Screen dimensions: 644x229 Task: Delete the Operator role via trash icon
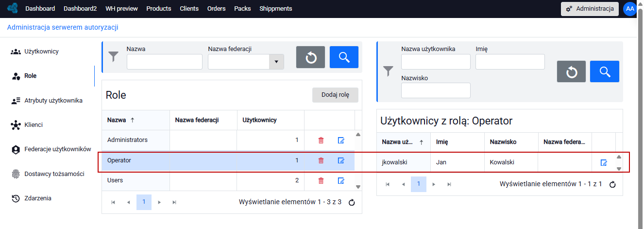321,160
